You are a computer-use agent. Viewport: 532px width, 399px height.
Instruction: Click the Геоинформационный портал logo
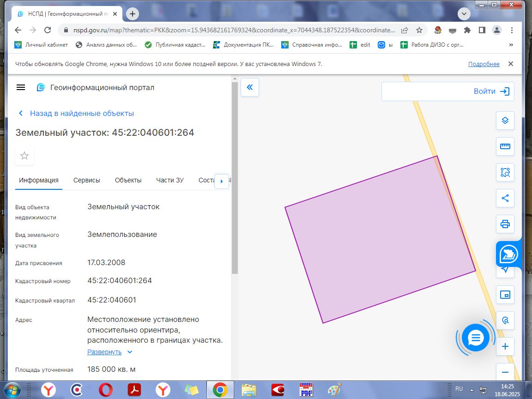95,88
